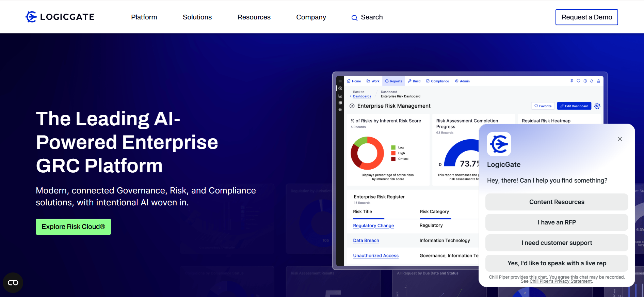644x297 pixels.
Task: Click the Risk Category value Regulatory
Action: pyautogui.click(x=431, y=225)
